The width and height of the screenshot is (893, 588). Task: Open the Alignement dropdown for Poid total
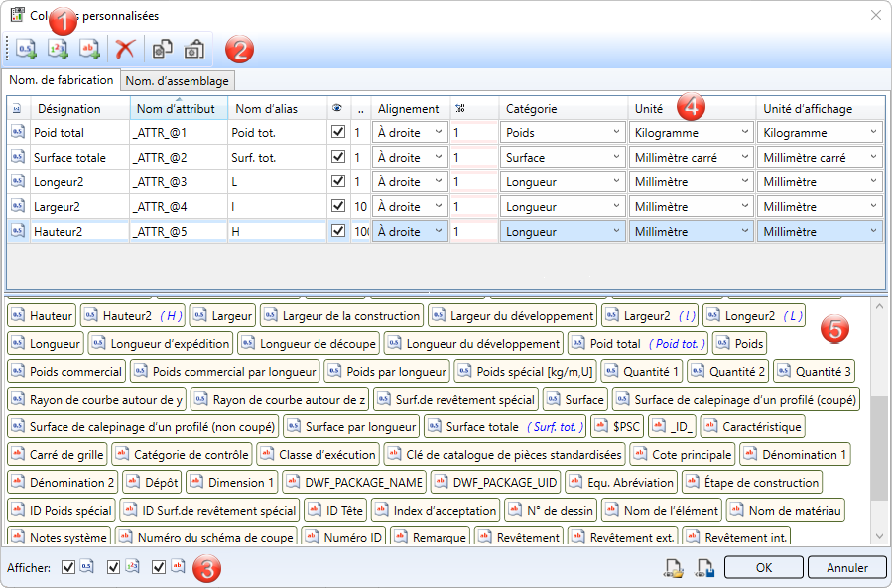click(410, 132)
